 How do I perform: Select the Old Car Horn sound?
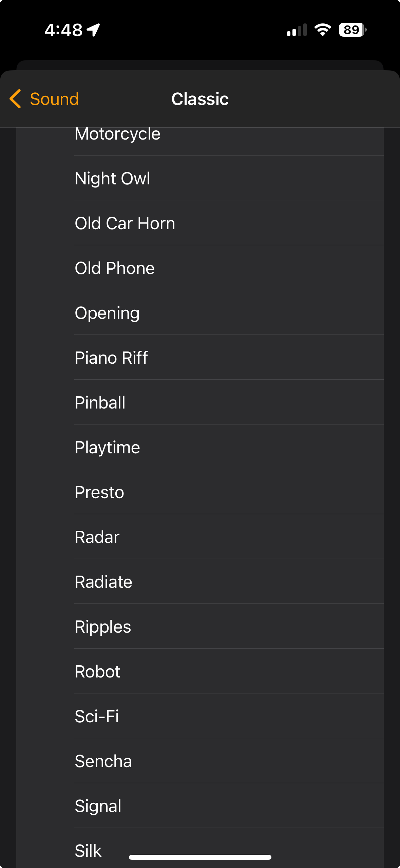click(125, 223)
